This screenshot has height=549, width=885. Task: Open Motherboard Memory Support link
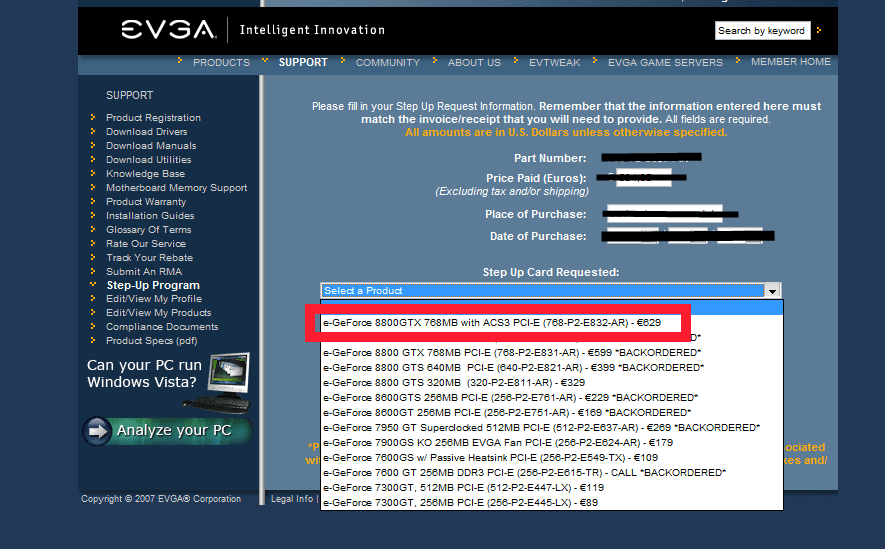[176, 187]
